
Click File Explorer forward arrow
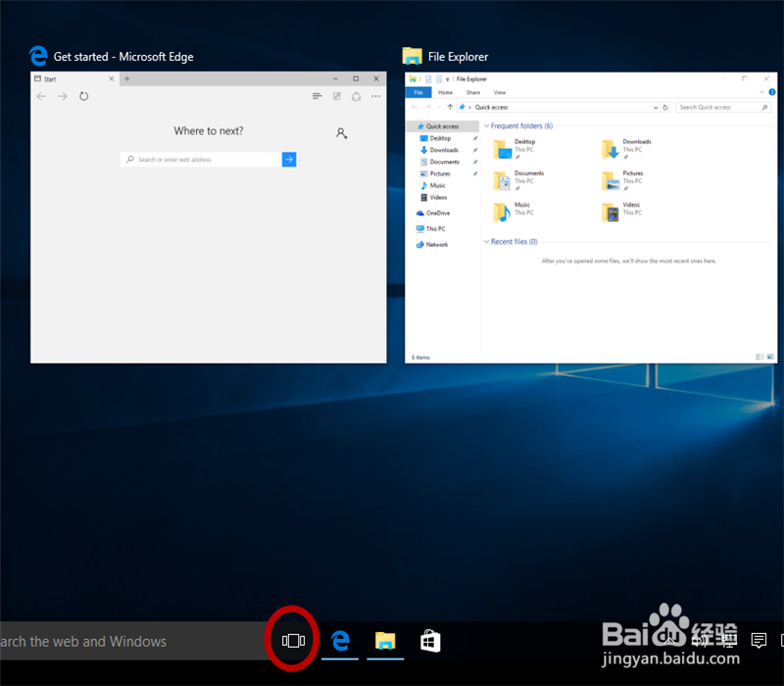pos(428,107)
